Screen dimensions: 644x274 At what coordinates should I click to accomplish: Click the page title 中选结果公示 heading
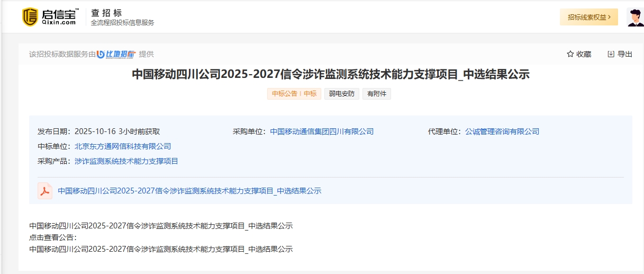(x=331, y=74)
